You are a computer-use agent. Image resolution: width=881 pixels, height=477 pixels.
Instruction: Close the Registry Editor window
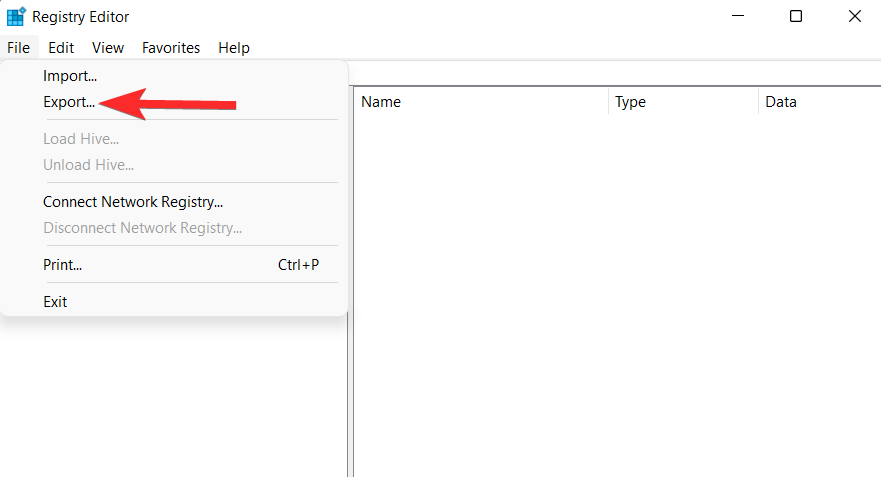854,16
